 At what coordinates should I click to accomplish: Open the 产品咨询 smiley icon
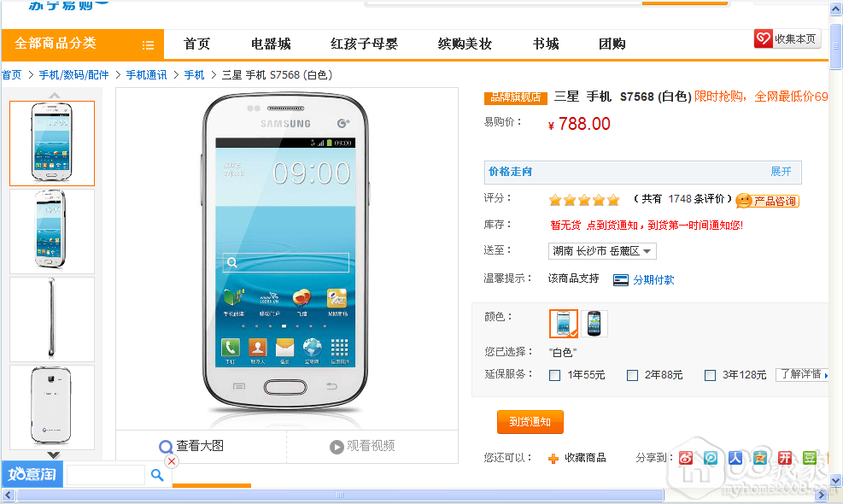744,201
